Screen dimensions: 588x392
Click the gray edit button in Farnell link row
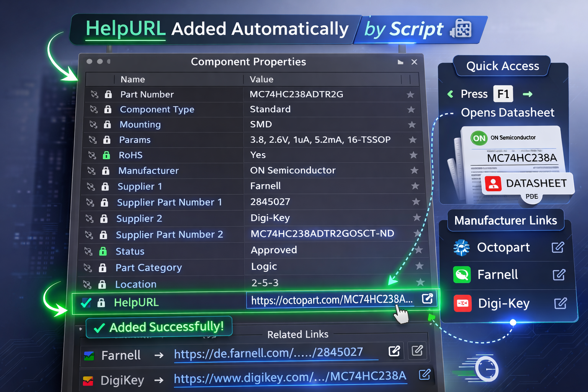[x=417, y=350]
